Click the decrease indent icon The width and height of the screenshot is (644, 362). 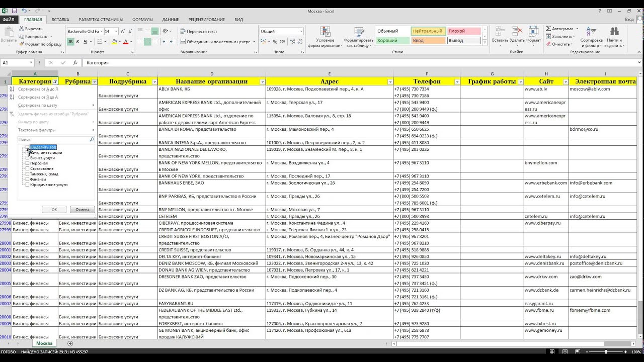[165, 41]
